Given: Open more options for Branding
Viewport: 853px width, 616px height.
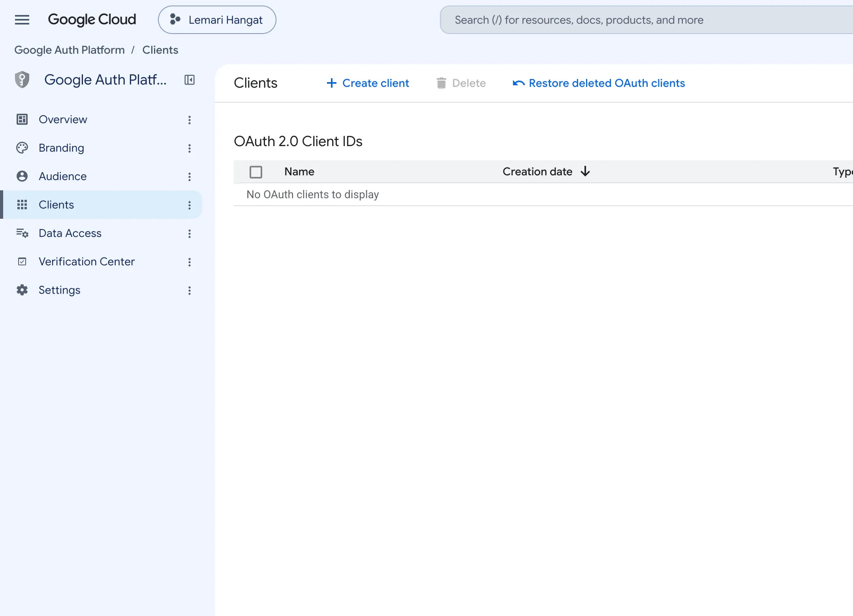Looking at the screenshot, I should click(190, 148).
